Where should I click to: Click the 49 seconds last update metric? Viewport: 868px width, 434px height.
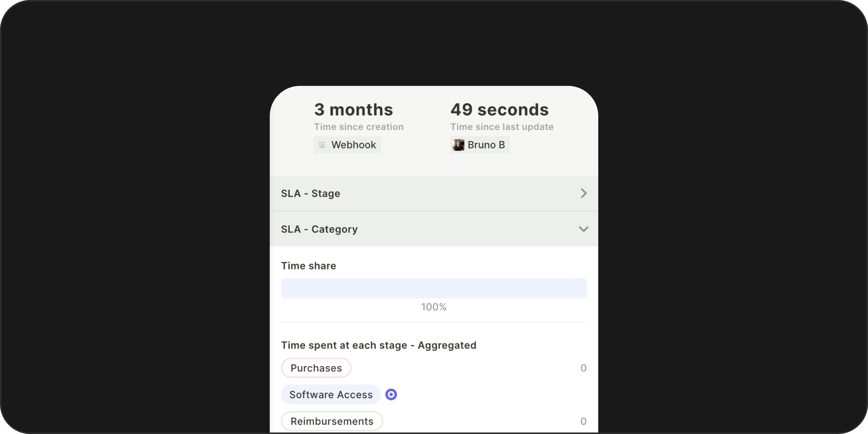click(499, 109)
